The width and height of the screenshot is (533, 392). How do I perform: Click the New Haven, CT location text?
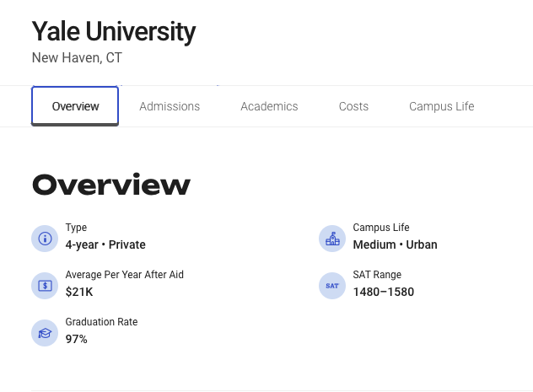point(77,58)
